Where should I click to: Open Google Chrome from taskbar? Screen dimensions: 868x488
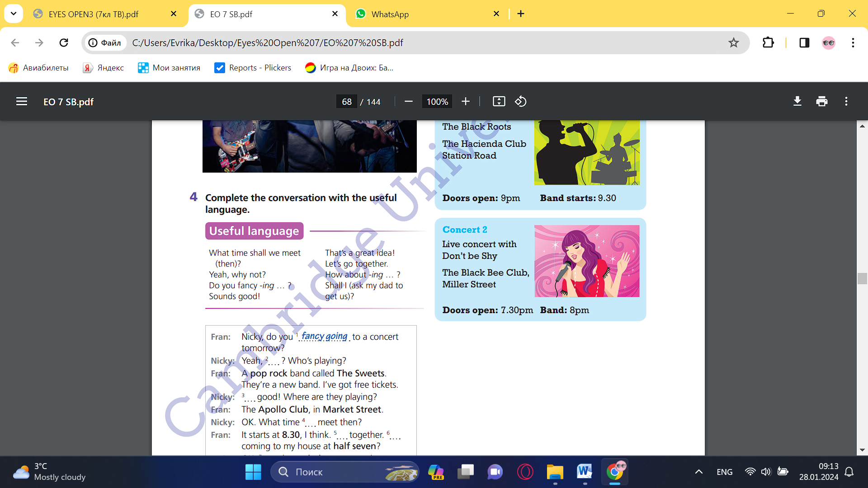(x=615, y=472)
